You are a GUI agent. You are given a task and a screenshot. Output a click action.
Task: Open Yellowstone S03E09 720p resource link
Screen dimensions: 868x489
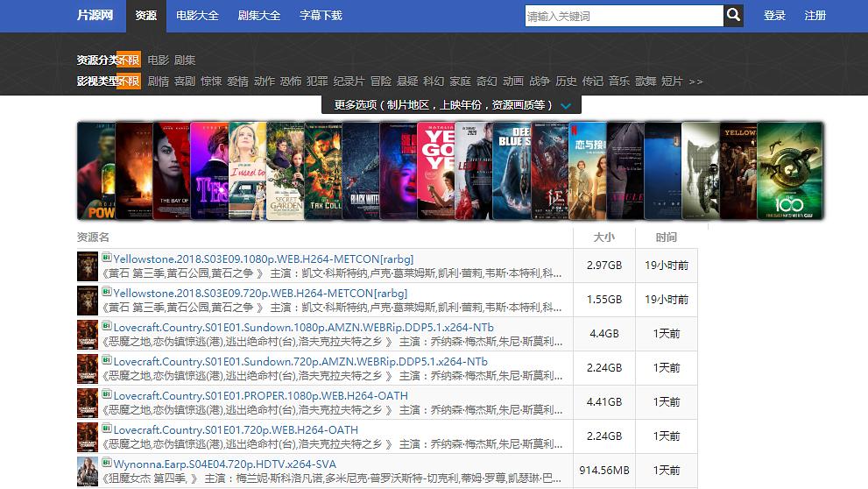[x=260, y=293]
